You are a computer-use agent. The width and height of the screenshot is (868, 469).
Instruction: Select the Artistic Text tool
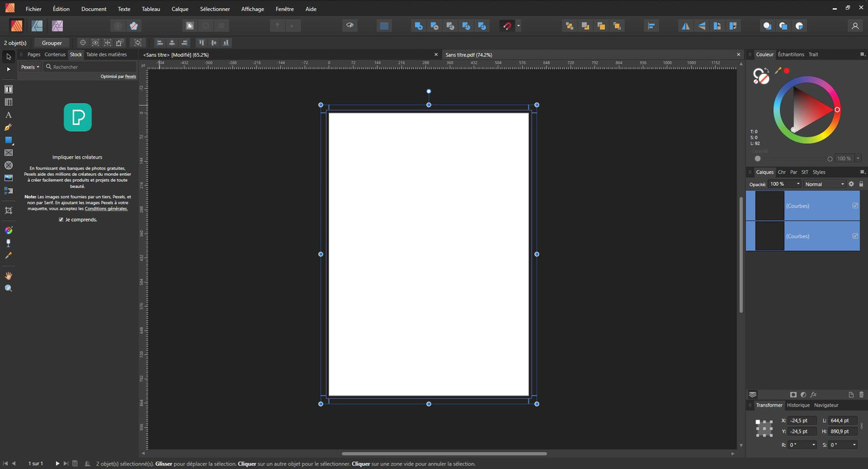tap(9, 115)
